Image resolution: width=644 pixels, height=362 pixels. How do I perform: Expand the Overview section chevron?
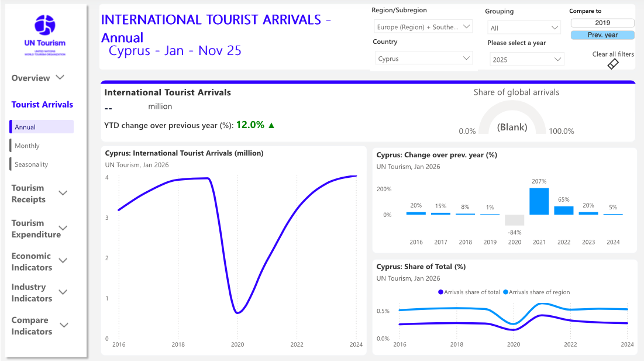60,78
